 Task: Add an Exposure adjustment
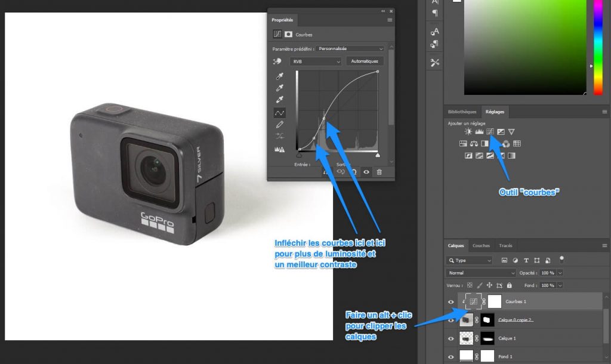501,132
